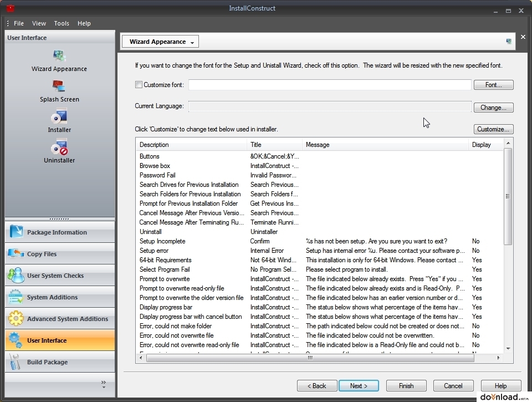The image size is (532, 402).
Task: Switch to Advanced System Additions section
Action: [60, 319]
